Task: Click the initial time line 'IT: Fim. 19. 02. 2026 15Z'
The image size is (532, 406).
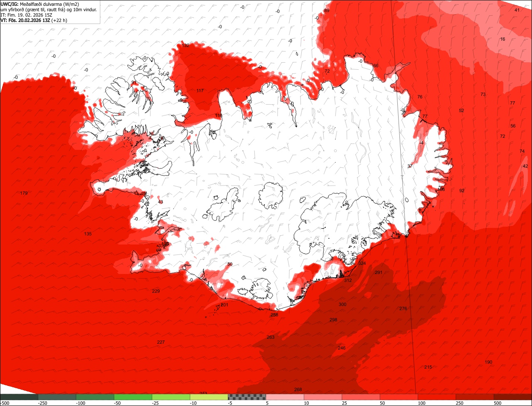Action: point(26,15)
